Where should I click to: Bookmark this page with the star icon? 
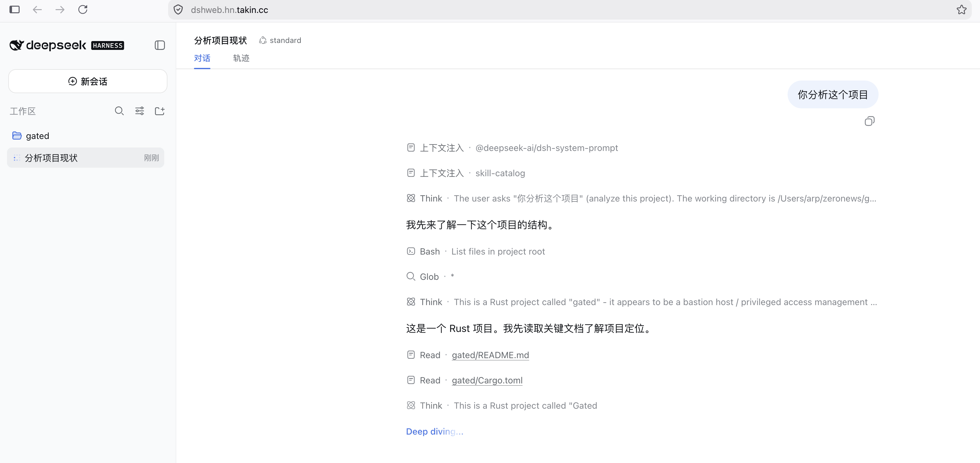[x=961, y=9]
